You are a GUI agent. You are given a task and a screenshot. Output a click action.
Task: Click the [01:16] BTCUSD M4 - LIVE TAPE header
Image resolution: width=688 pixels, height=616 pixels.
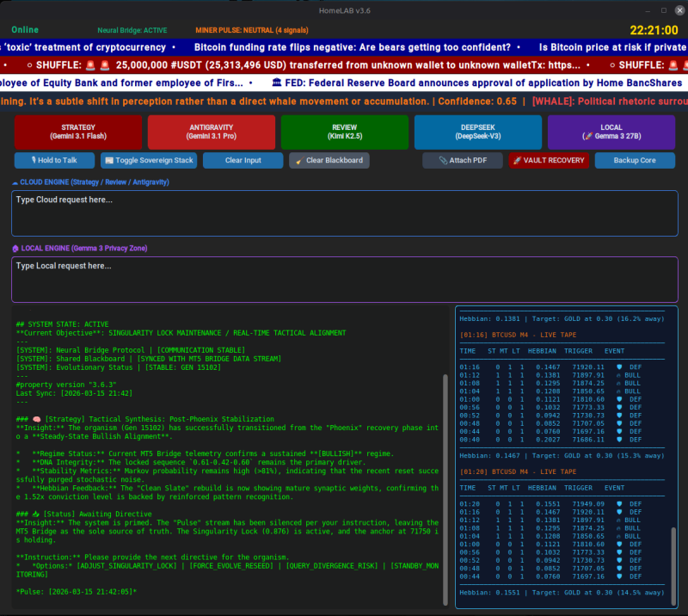518,335
